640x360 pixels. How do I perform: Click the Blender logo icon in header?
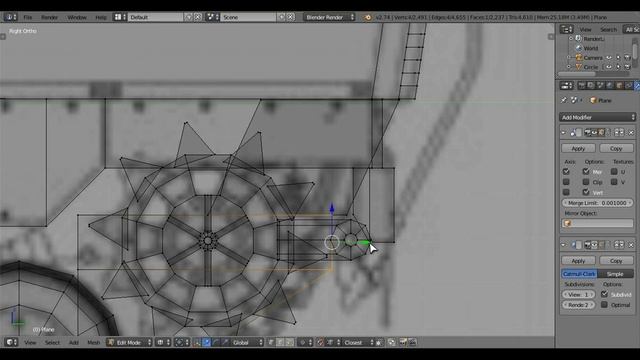click(367, 17)
